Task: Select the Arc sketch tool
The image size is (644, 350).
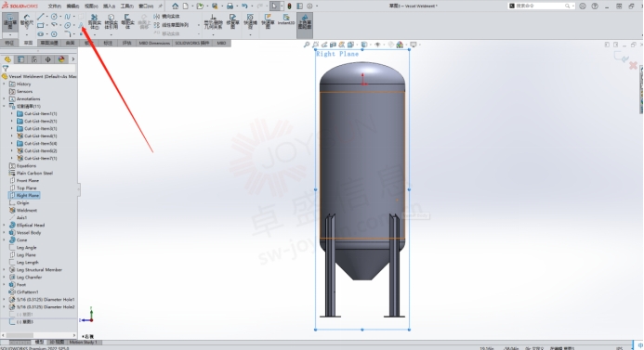Action: pyautogui.click(x=54, y=25)
